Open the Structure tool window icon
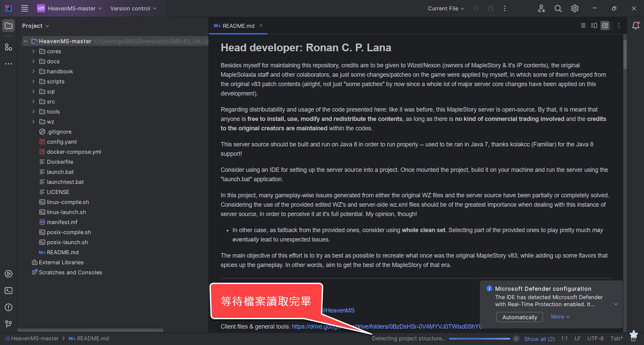This screenshot has width=644, height=345. click(8, 47)
